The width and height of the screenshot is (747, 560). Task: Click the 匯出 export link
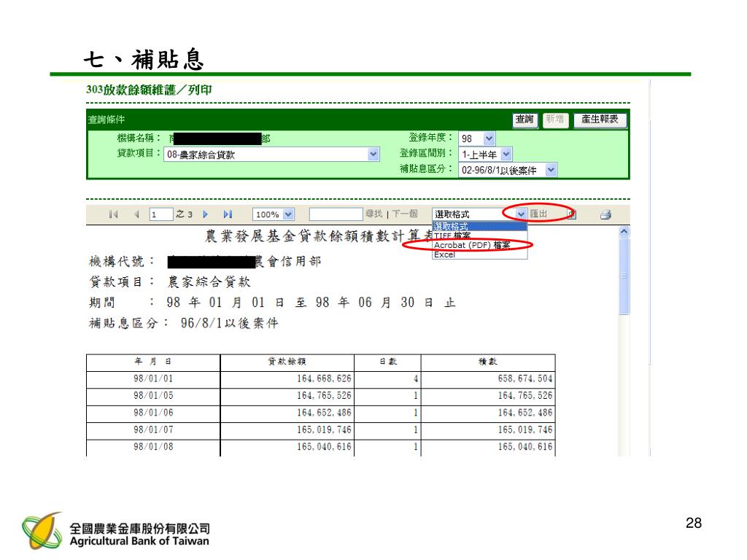[x=539, y=214]
